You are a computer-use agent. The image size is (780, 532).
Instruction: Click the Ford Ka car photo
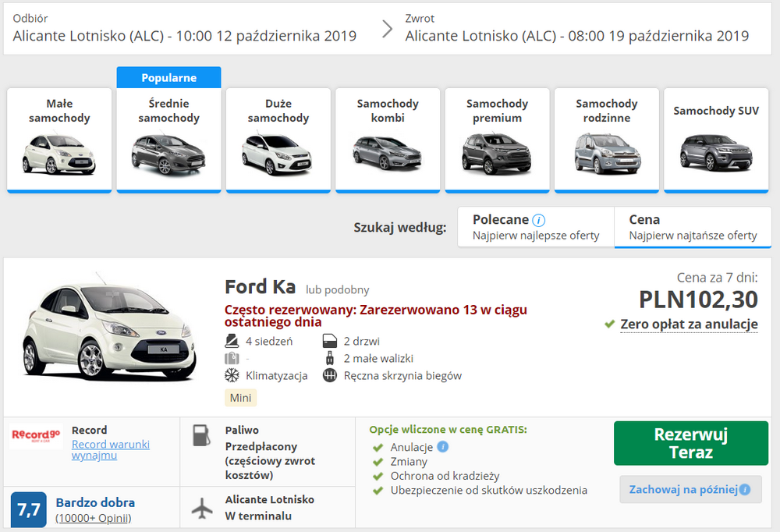point(109,327)
